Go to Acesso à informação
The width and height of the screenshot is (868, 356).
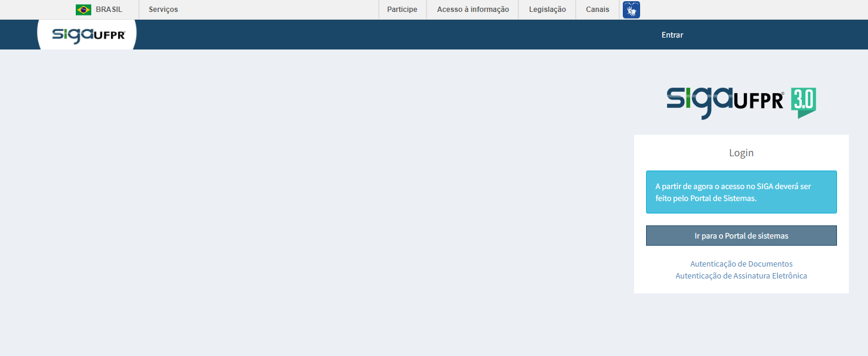click(472, 10)
